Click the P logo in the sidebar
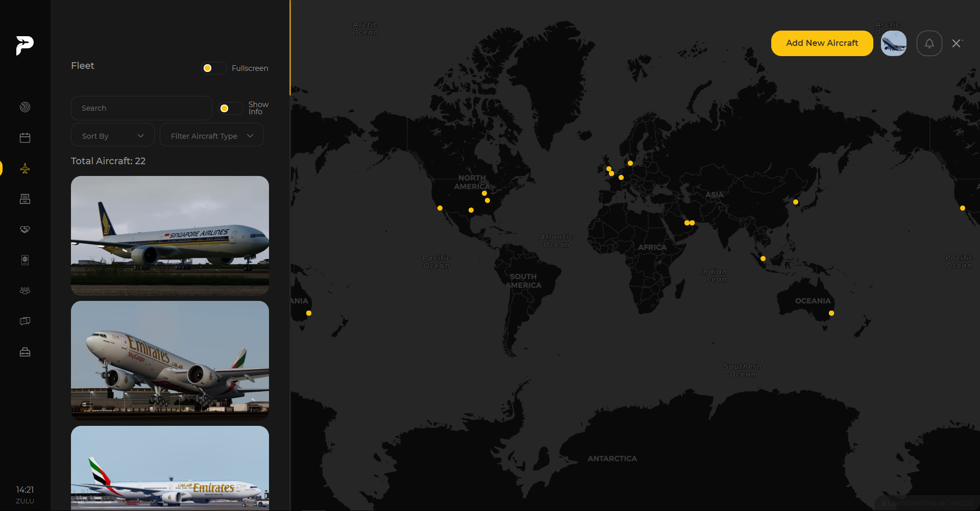980x511 pixels. tap(24, 45)
